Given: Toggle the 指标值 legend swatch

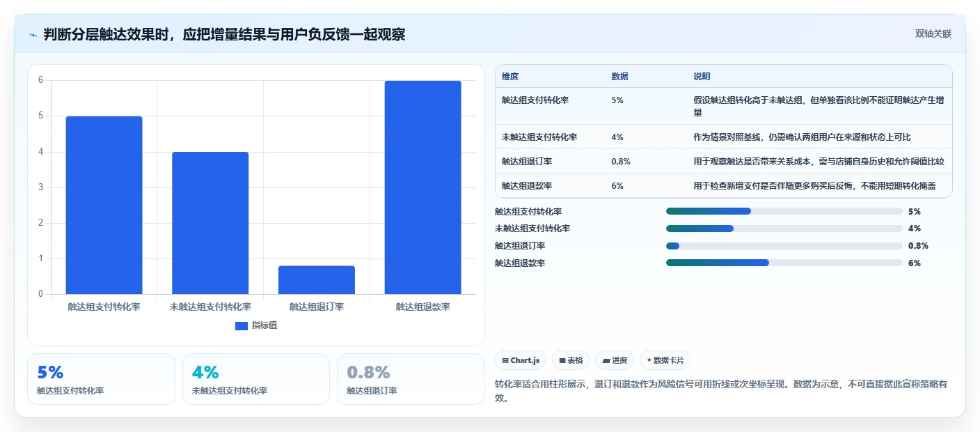Looking at the screenshot, I should pos(242,325).
